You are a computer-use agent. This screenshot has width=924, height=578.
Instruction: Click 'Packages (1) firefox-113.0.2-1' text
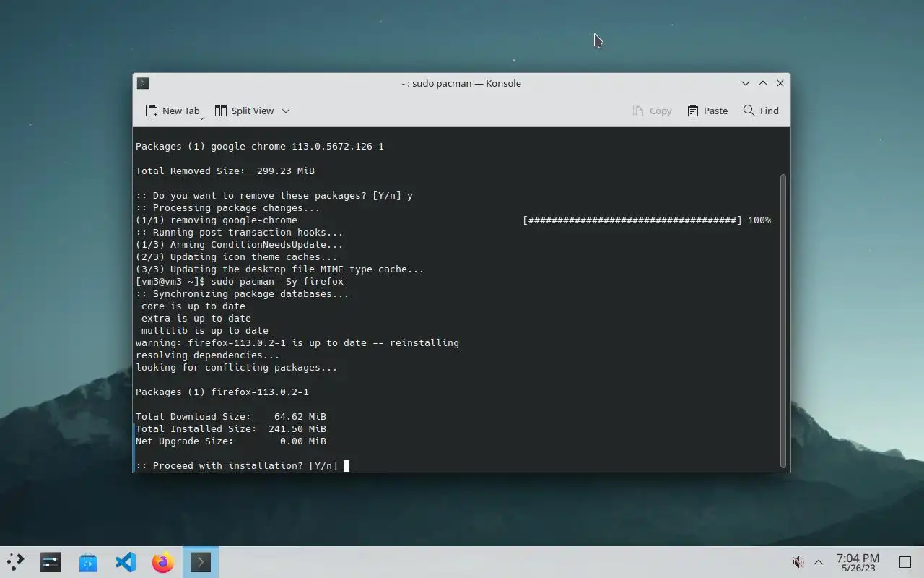pyautogui.click(x=222, y=392)
